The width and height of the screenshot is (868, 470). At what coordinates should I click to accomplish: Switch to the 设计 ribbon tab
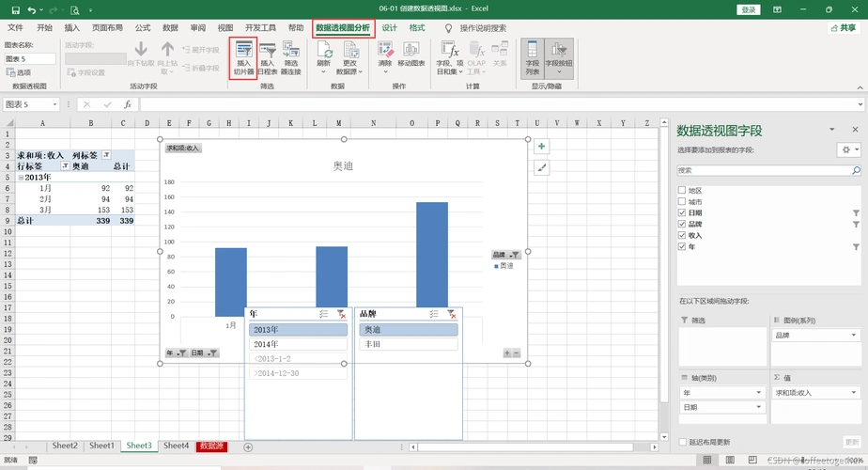coord(389,28)
